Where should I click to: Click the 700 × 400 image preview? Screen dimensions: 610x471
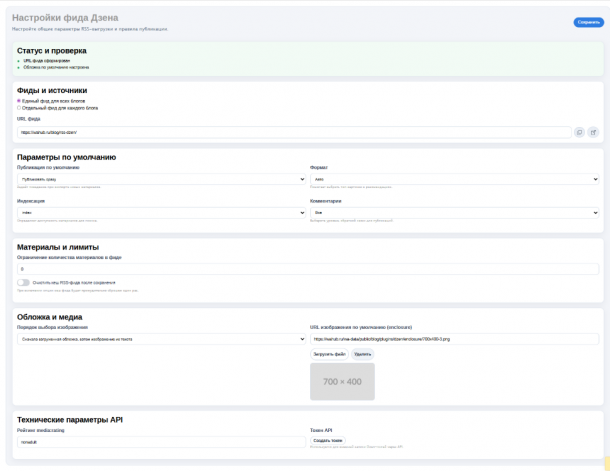(x=342, y=382)
